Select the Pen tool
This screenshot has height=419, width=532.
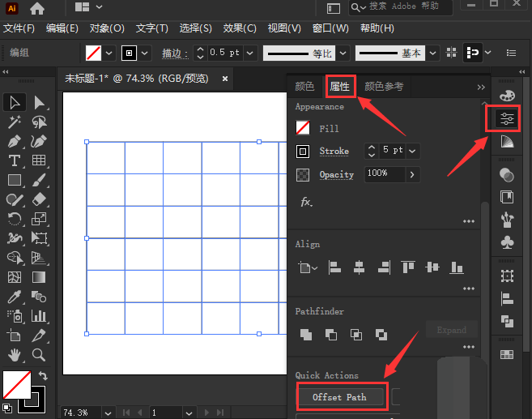15,141
